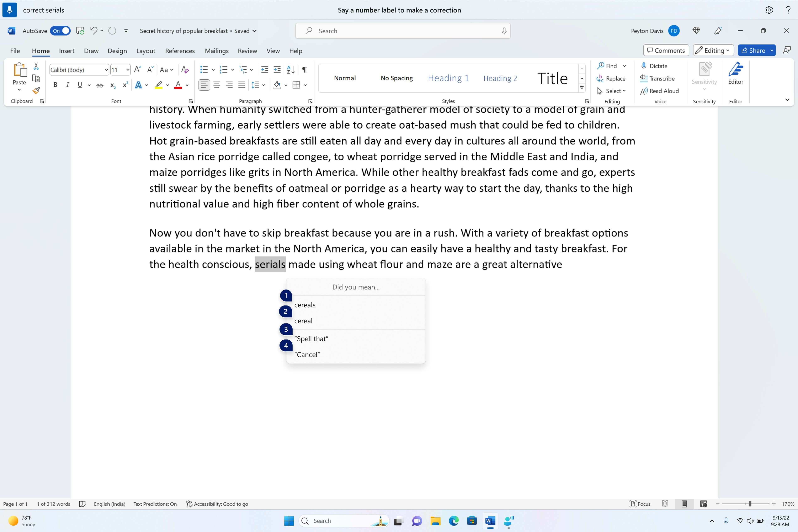Toggle Bold formatting
The height and width of the screenshot is (532, 798).
point(55,85)
